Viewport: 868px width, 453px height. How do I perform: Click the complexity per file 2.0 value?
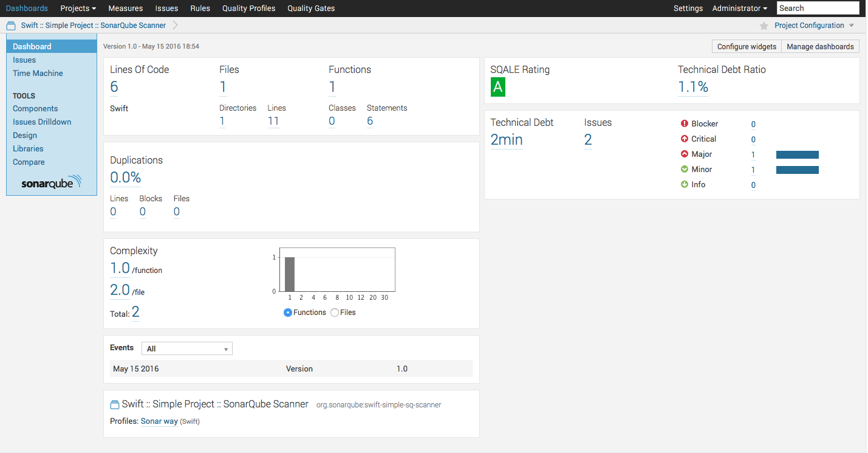[x=120, y=290]
